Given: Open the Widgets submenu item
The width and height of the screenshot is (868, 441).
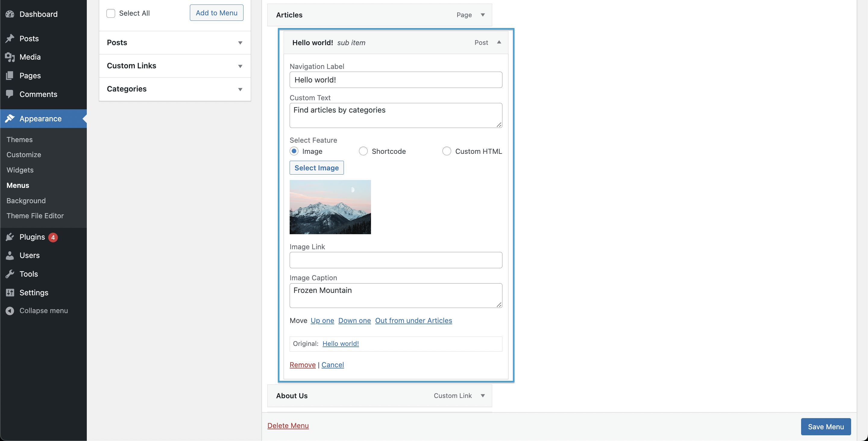Looking at the screenshot, I should click(x=20, y=170).
